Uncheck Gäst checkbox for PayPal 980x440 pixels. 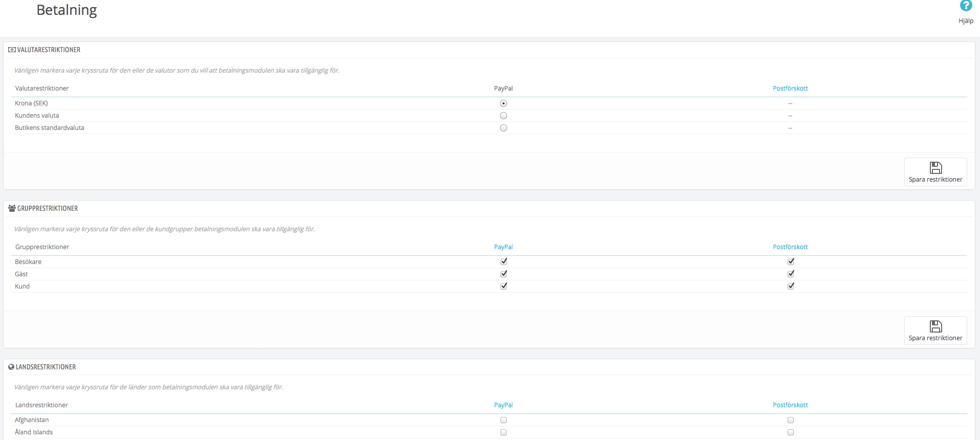pyautogui.click(x=504, y=274)
